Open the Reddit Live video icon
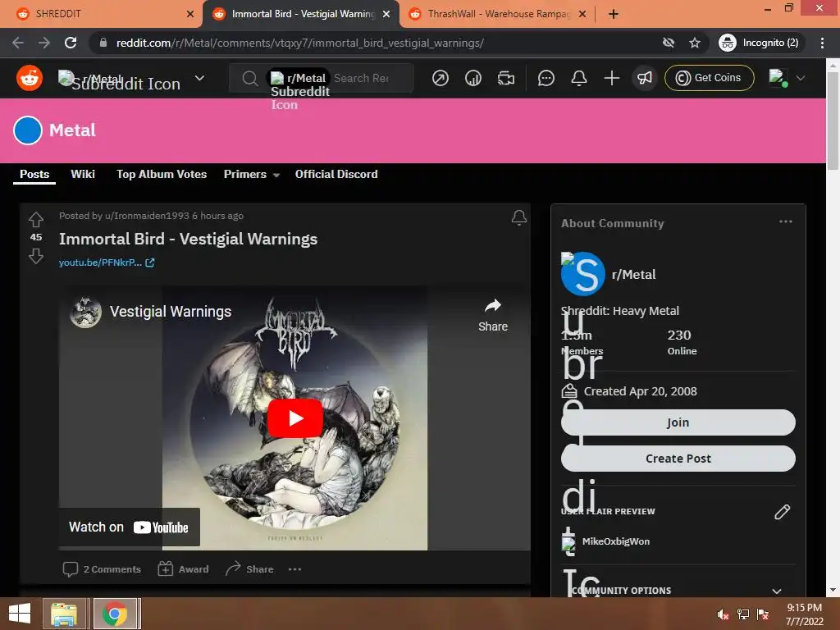 (x=505, y=78)
